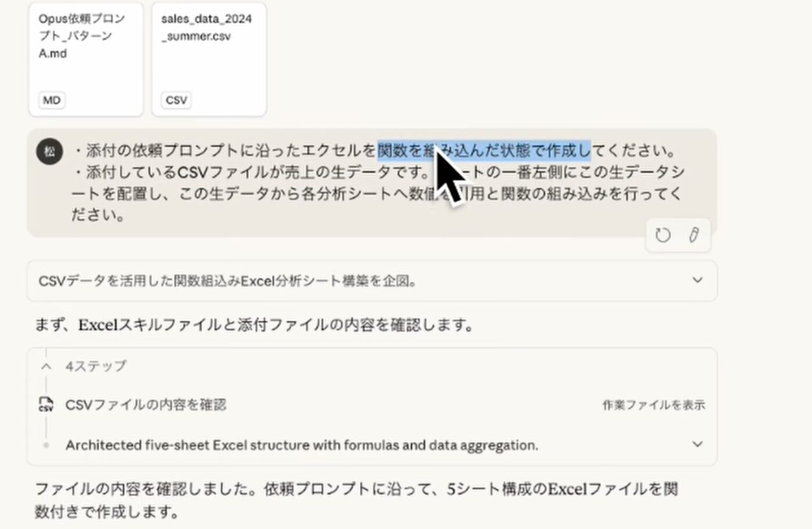
Task: Click the bullet dot beside the Architected step
Action: coord(46,445)
